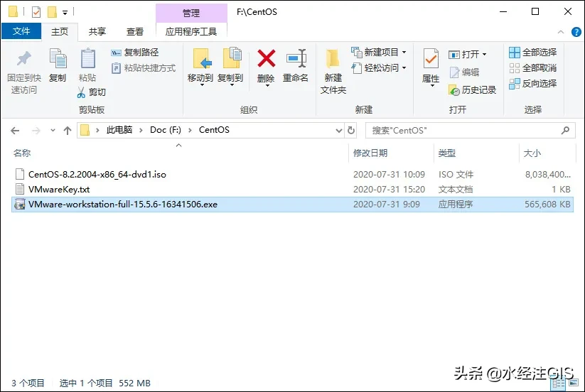This screenshot has height=392, width=585.
Task: Create a New Folder (新建文件夹)
Action: coord(333,71)
